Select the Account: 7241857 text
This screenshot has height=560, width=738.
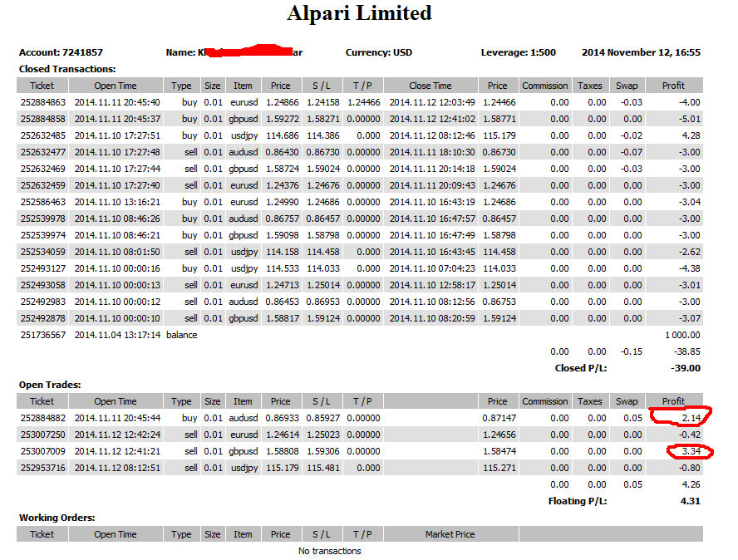[x=61, y=52]
